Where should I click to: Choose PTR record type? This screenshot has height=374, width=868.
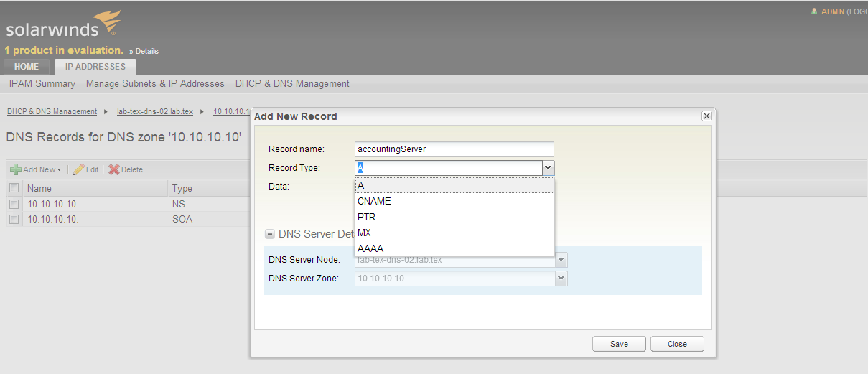[x=454, y=217]
